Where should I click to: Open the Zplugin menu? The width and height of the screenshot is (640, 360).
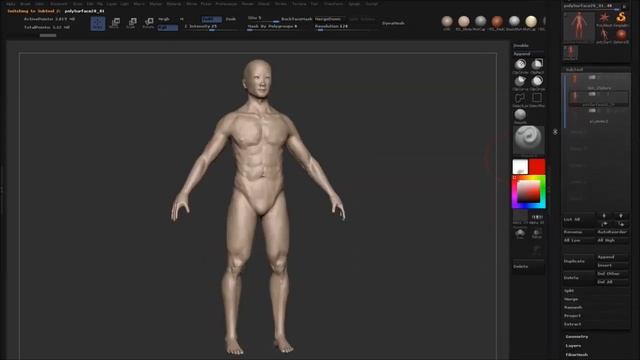click(x=354, y=4)
